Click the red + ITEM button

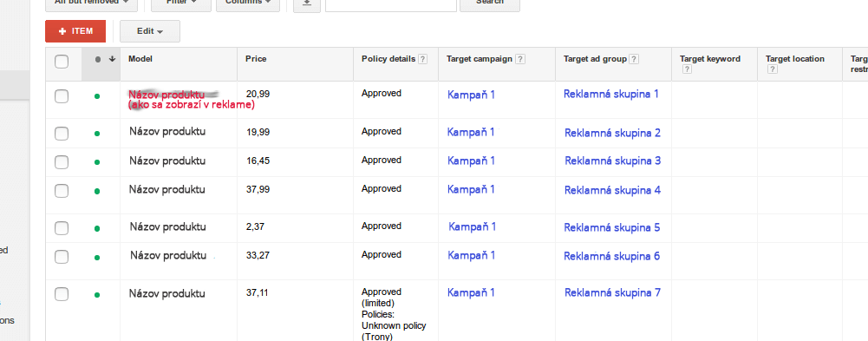pyautogui.click(x=75, y=31)
